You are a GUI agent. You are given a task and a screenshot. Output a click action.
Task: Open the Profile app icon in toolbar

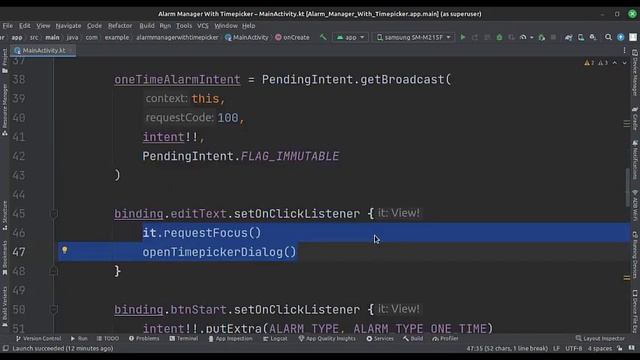pyautogui.click(x=523, y=37)
